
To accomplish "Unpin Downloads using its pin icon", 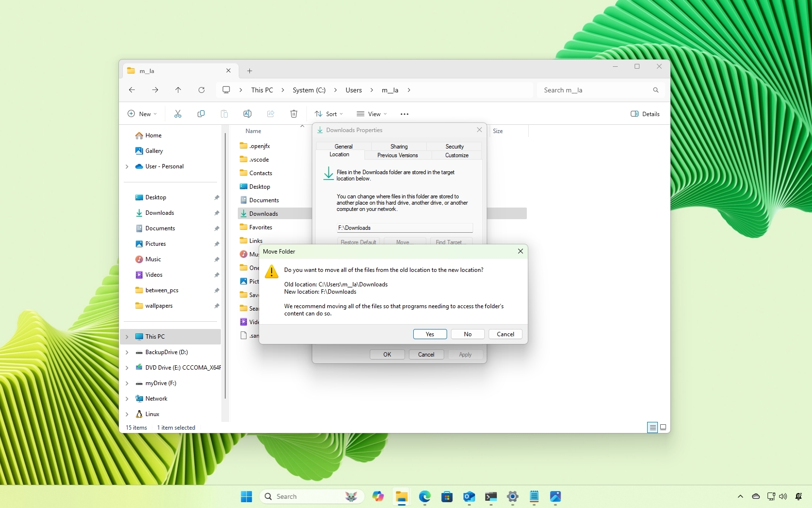I will tap(216, 213).
